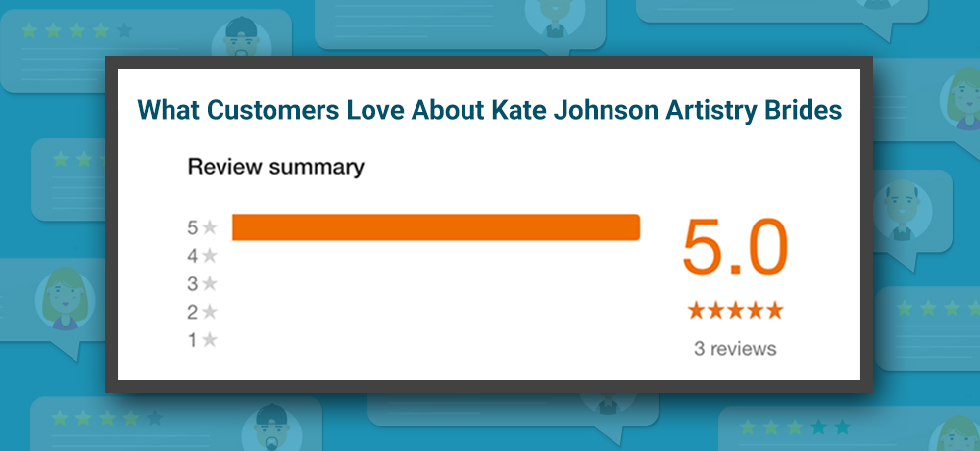Click the green stars in top-left bubble
This screenshot has width=980, height=451.
[76, 30]
